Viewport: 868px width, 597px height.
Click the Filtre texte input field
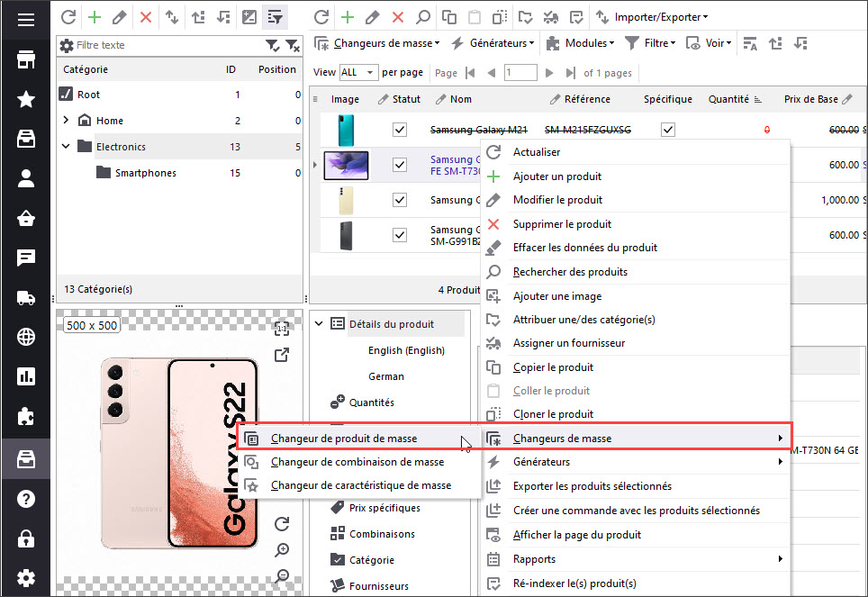169,45
